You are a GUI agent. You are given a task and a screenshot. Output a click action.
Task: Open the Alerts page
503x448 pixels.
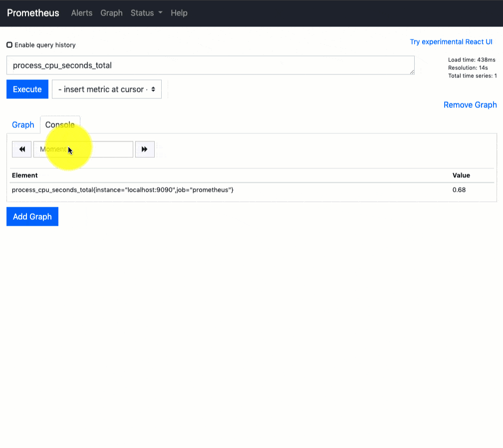coord(81,13)
